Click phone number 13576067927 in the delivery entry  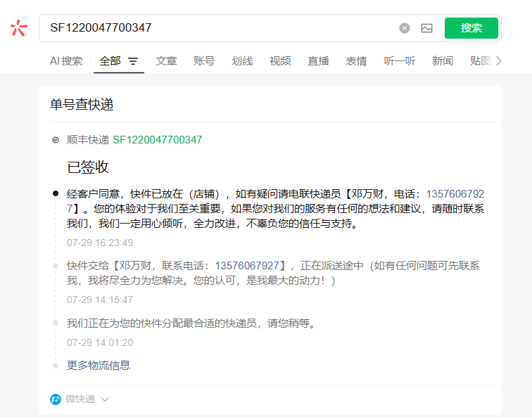(247, 265)
